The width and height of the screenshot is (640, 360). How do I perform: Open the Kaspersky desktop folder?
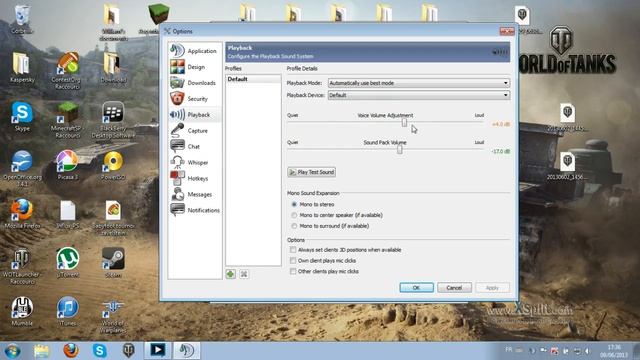click(22, 67)
